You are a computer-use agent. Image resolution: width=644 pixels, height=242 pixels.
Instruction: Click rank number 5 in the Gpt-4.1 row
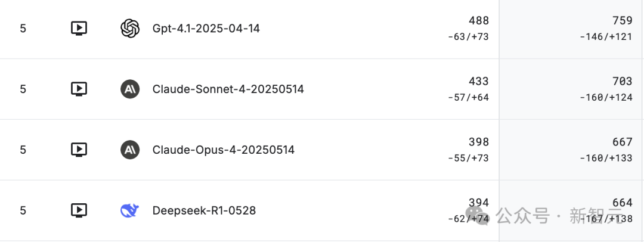(23, 29)
